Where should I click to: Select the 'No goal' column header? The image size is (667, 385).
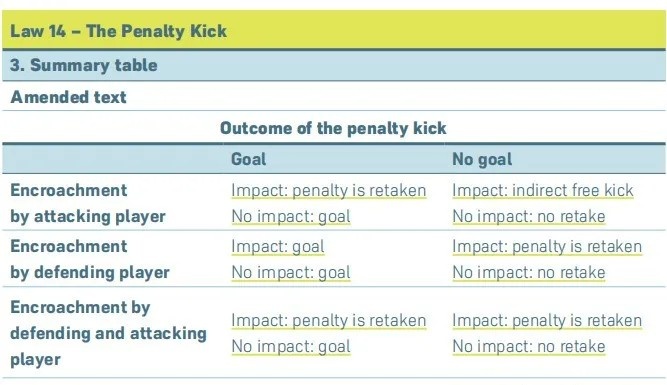click(482, 160)
